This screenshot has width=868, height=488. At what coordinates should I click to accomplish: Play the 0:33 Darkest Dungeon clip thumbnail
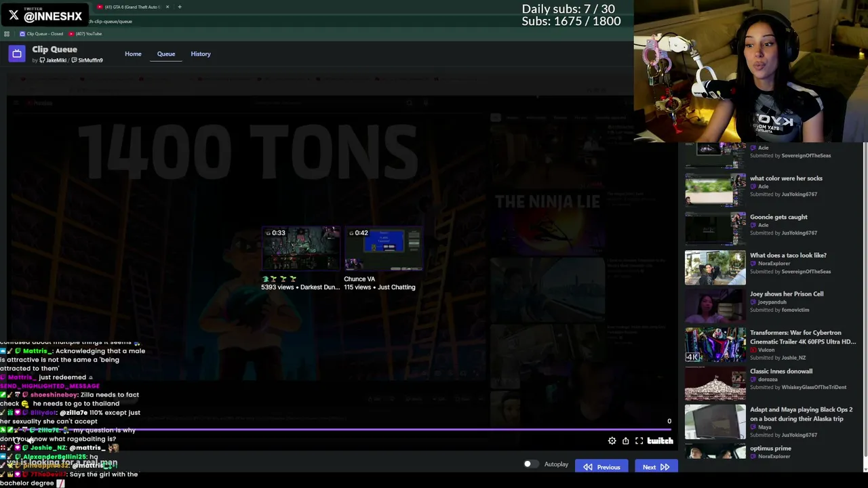300,249
